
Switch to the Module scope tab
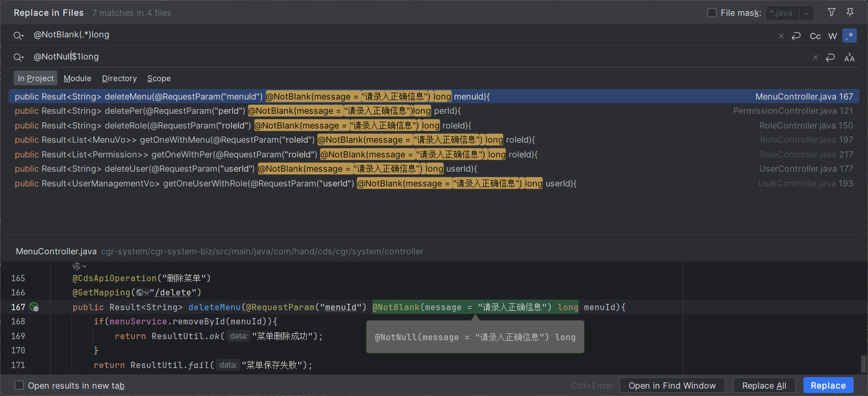(x=77, y=78)
